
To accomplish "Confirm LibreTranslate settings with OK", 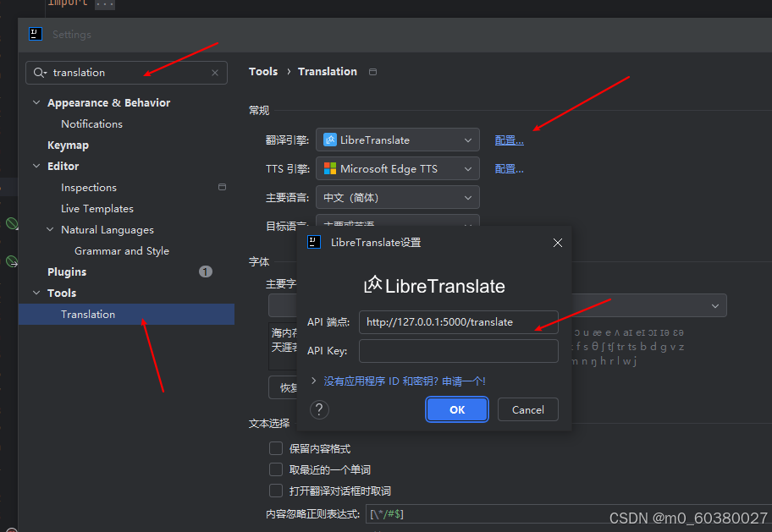I will 457,409.
